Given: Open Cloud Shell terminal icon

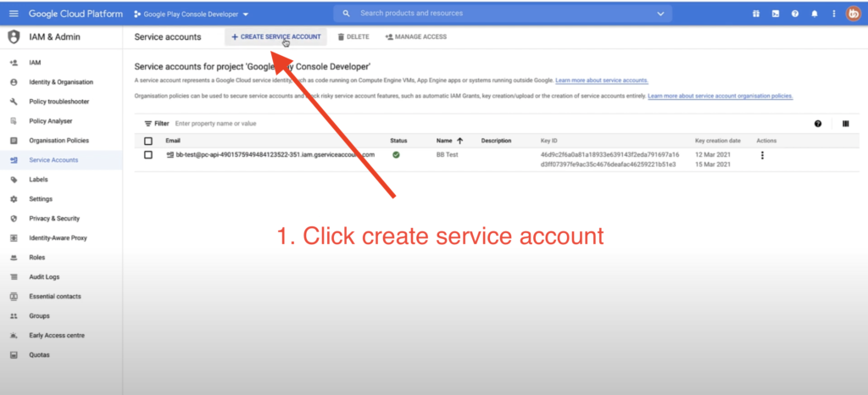Looking at the screenshot, I should click(x=775, y=14).
